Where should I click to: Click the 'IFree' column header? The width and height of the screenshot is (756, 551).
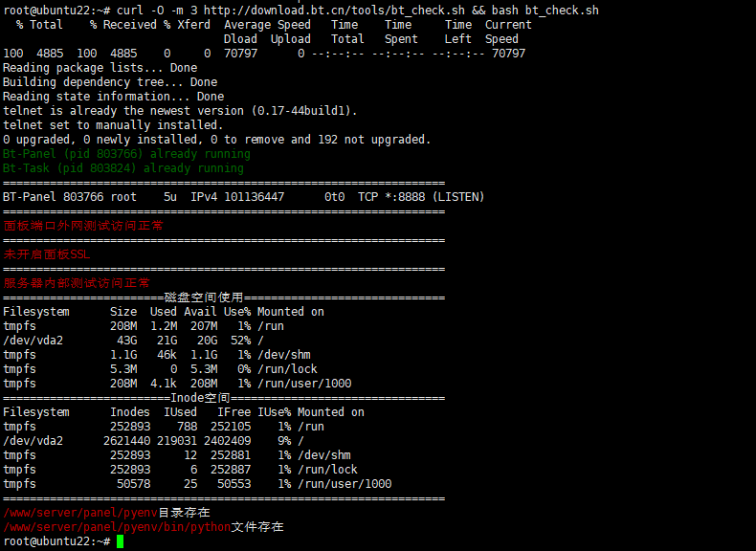pos(233,412)
